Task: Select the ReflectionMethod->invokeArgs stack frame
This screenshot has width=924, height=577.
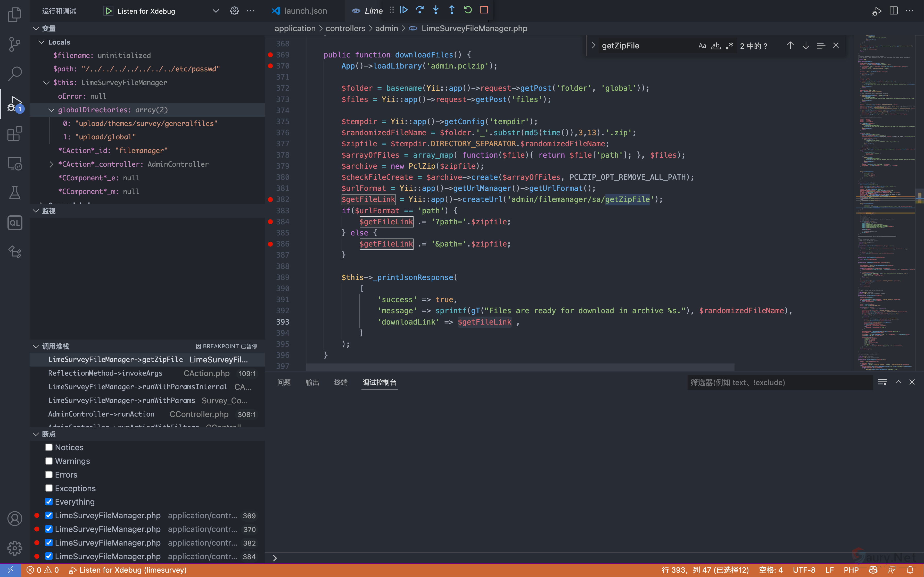Action: pos(105,373)
